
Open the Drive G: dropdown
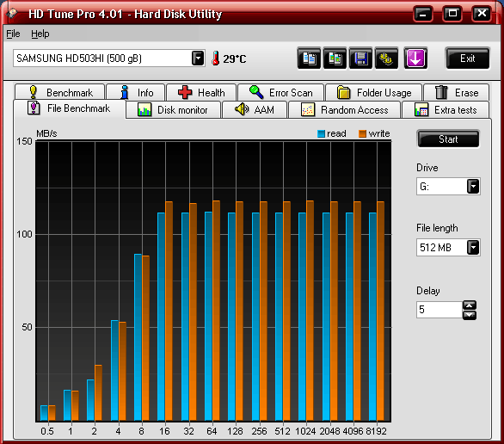tap(473, 186)
